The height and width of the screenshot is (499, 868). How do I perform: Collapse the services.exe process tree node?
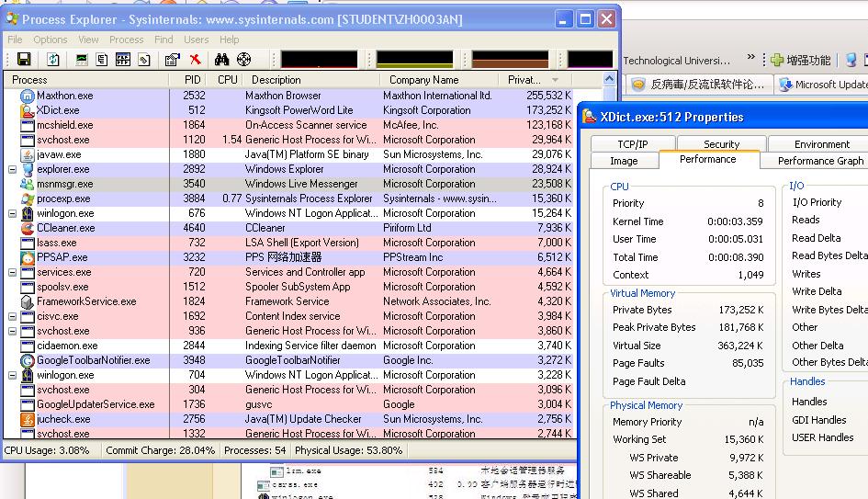12,272
